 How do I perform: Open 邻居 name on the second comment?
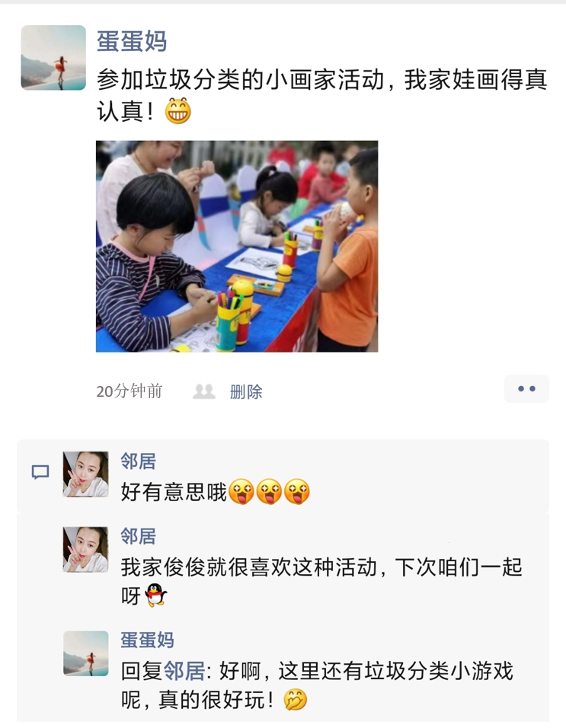(x=139, y=537)
